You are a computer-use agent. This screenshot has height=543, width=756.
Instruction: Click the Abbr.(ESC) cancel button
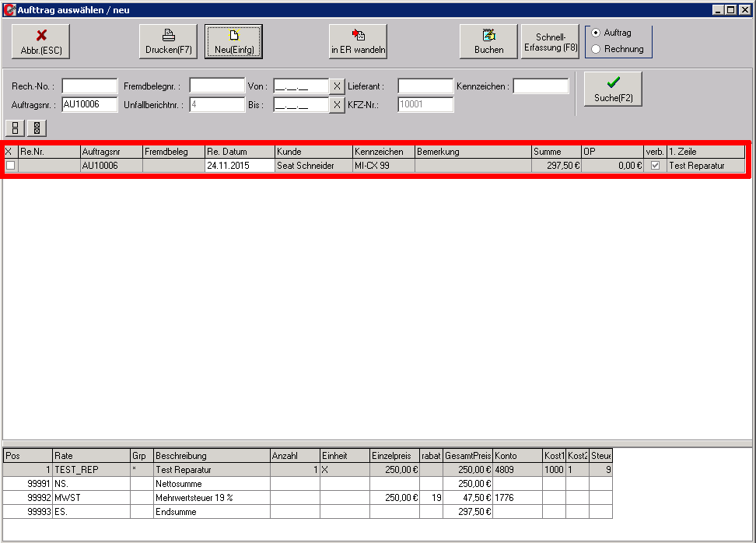click(40, 41)
